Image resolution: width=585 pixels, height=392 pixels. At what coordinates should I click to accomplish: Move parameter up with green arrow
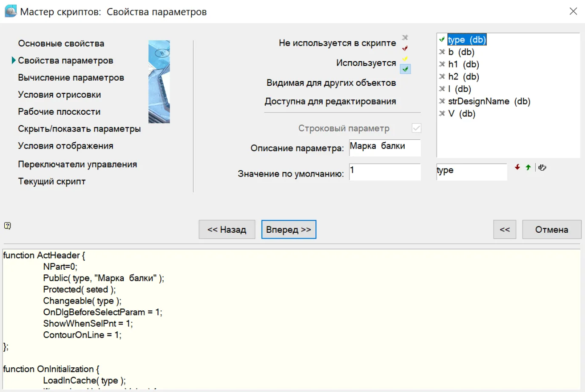[528, 167]
